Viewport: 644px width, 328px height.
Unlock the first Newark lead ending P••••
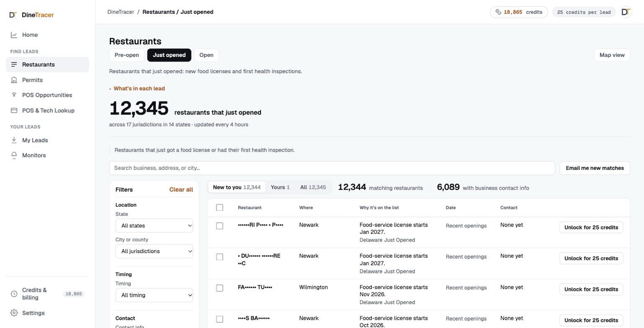591,227
